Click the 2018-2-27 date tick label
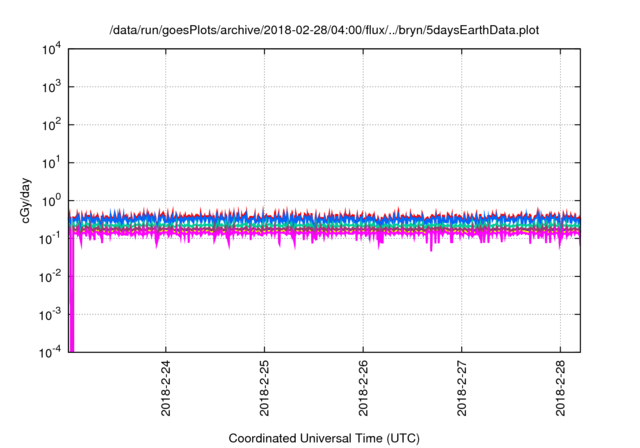 (462, 388)
